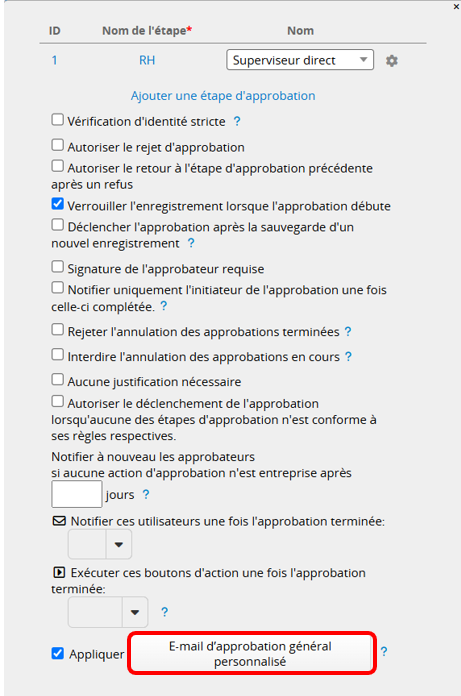
Task: Open the gear settings for the RH step
Action: click(x=391, y=60)
